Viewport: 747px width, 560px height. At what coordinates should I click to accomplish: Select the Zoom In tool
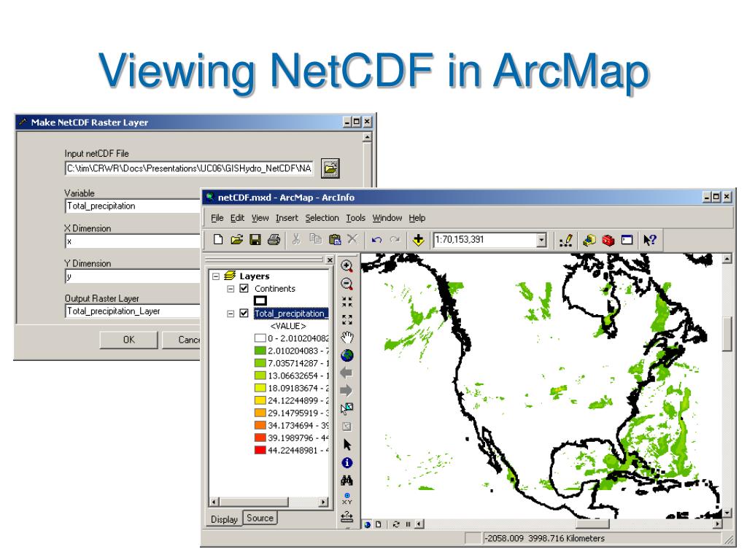(347, 266)
